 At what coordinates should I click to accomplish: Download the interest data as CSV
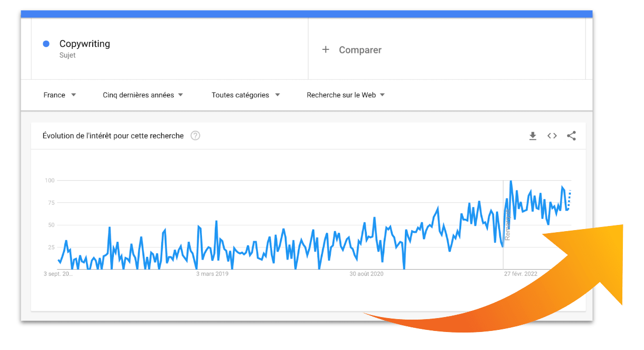tap(533, 136)
